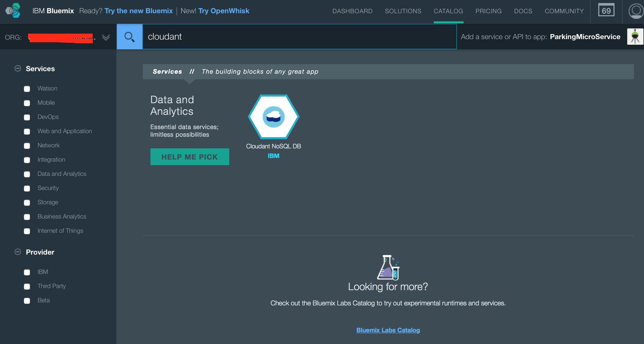This screenshot has height=344, width=644.
Task: Filter by Third Party provider checkbox
Action: (27, 287)
